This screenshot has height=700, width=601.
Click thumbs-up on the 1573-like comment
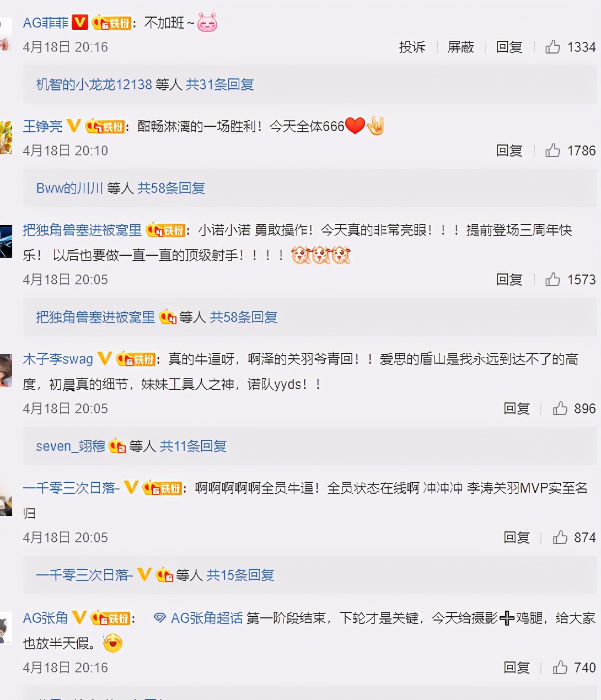pyautogui.click(x=552, y=279)
